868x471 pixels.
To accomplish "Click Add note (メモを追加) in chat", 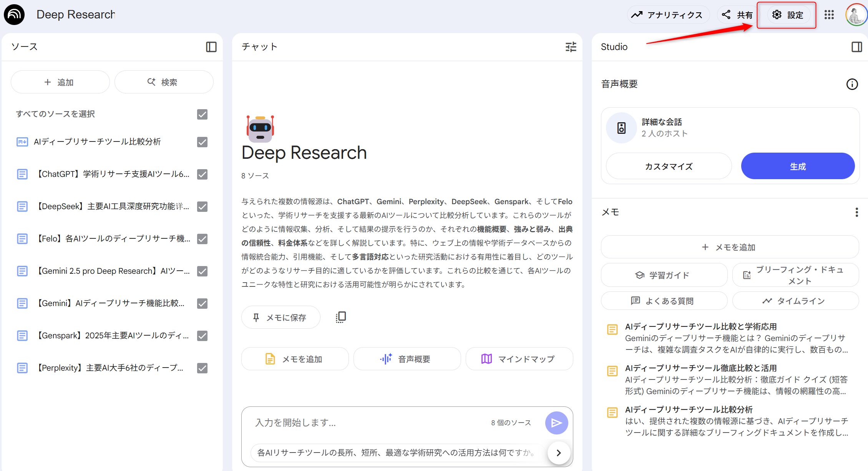I will [295, 359].
